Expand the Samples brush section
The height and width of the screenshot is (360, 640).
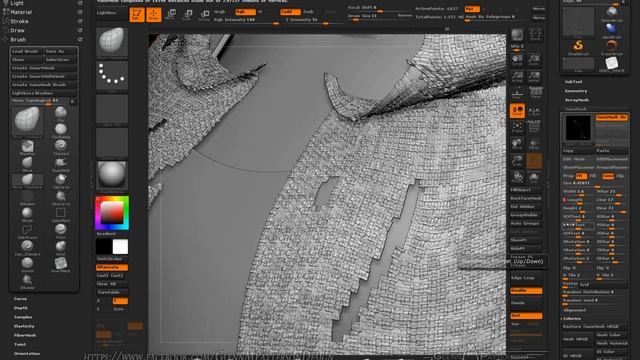pyautogui.click(x=23, y=317)
